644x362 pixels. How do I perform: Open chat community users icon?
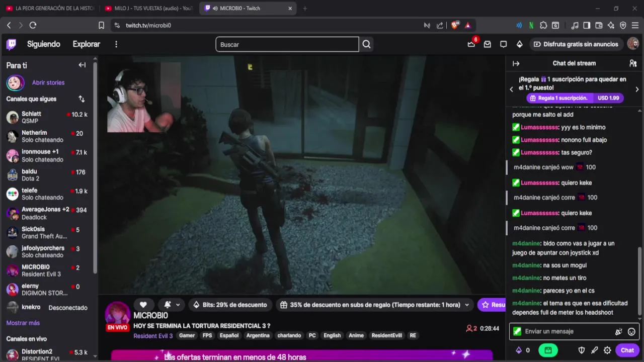(x=633, y=63)
